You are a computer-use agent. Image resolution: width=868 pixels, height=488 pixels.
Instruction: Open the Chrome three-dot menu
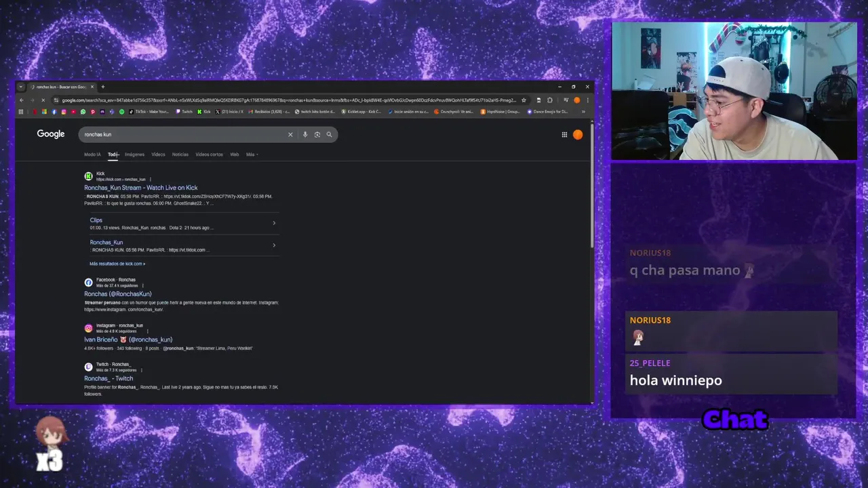click(588, 100)
